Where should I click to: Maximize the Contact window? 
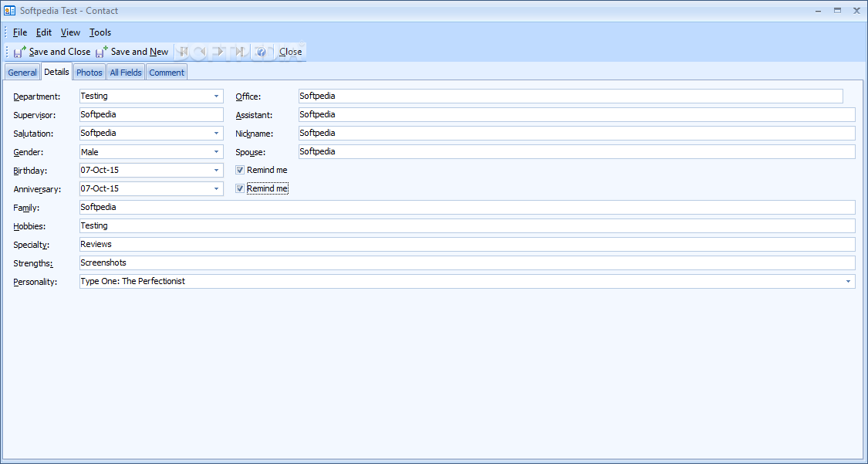click(x=838, y=11)
